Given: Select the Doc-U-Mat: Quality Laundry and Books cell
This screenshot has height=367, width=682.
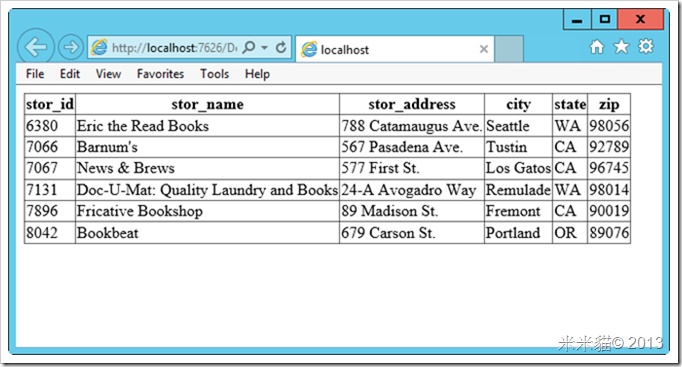Looking at the screenshot, I should pyautogui.click(x=207, y=190).
